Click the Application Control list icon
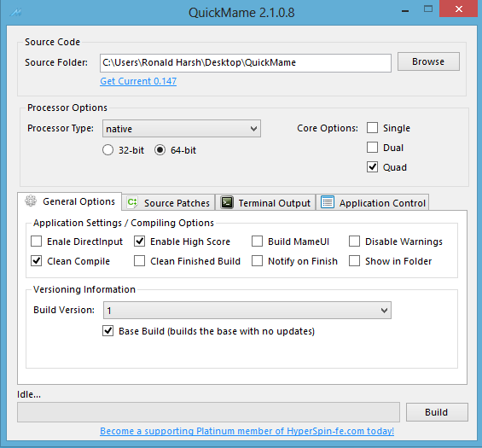The height and width of the screenshot is (448, 482). [328, 202]
